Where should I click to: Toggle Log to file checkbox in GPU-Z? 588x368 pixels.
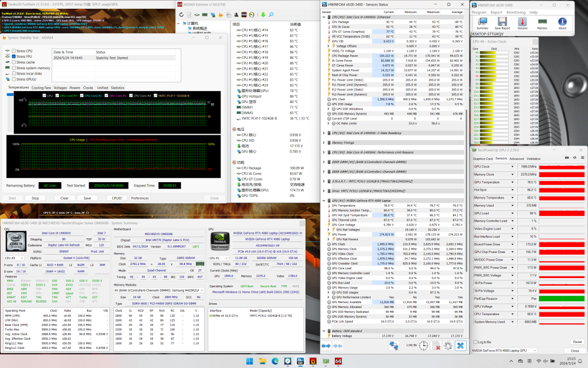click(475, 342)
